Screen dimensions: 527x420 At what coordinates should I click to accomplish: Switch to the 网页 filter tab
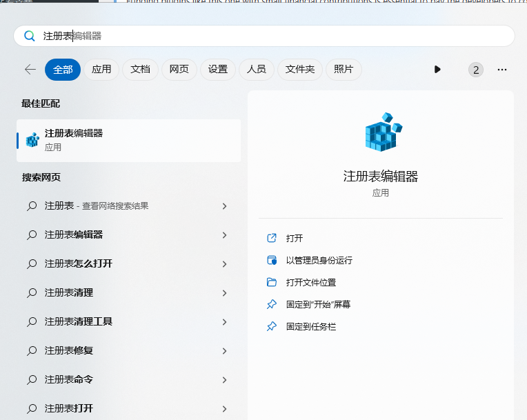(x=179, y=70)
